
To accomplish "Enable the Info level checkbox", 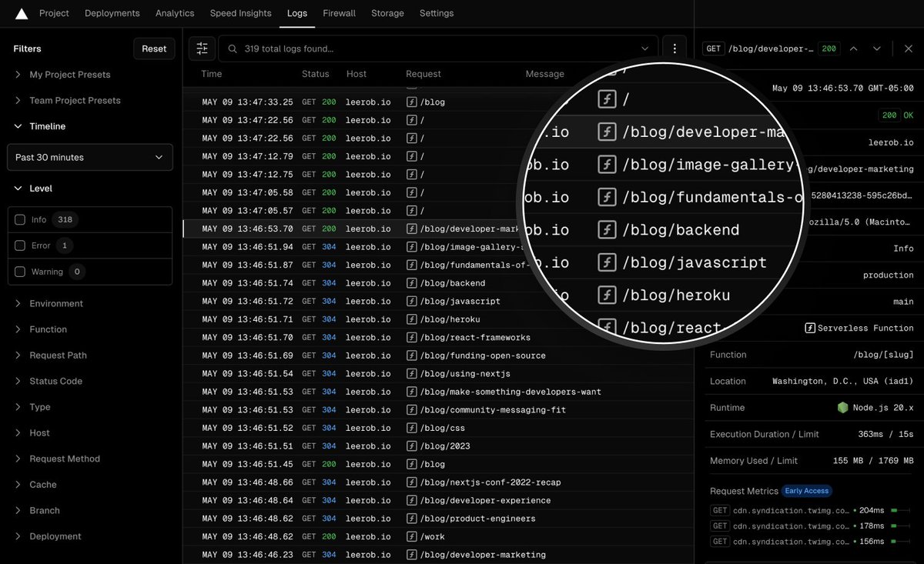I will point(20,220).
